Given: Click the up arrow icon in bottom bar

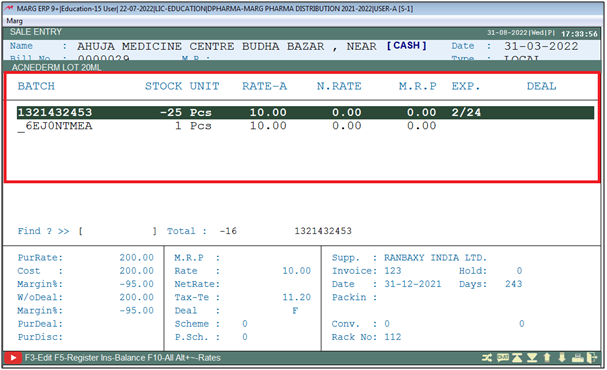Looking at the screenshot, I should click(547, 358).
